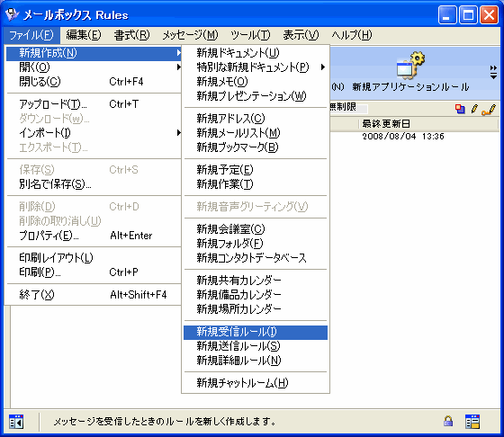The image size is (504, 437).
Task: Click the pencil edit icon
Action: pyautogui.click(x=474, y=109)
